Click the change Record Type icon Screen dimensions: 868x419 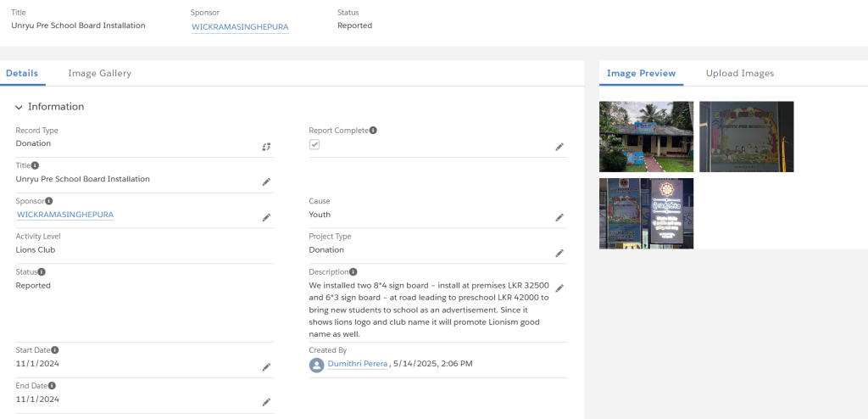266,147
